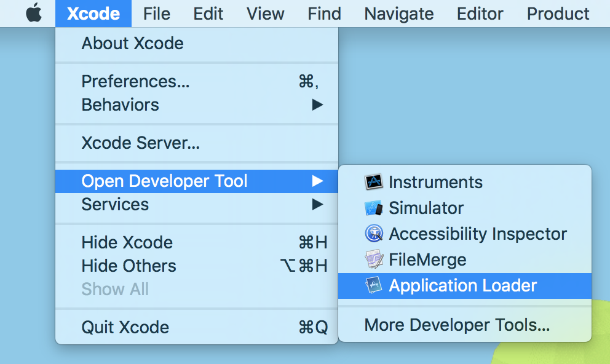Click the Open Developer Tool submenu arrow

[x=317, y=181]
